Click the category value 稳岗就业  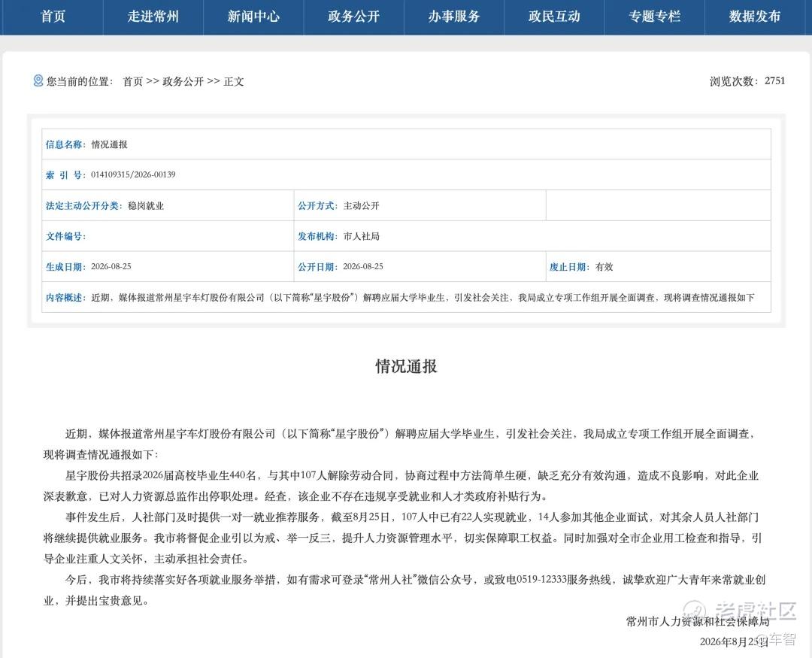coord(146,206)
